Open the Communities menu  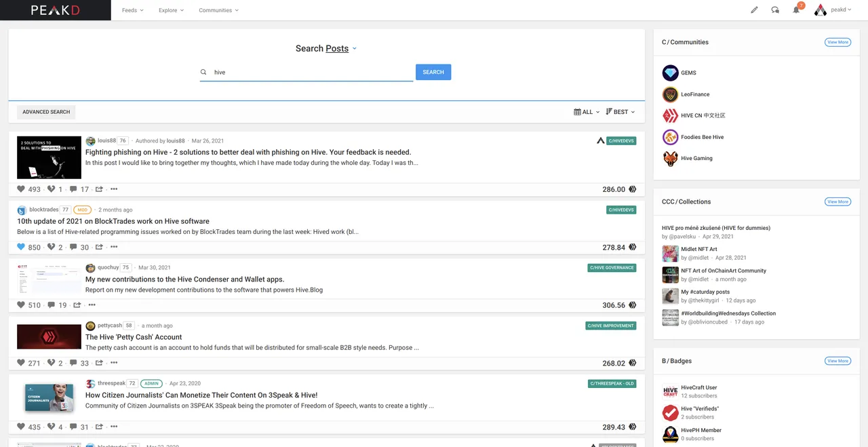coord(219,10)
